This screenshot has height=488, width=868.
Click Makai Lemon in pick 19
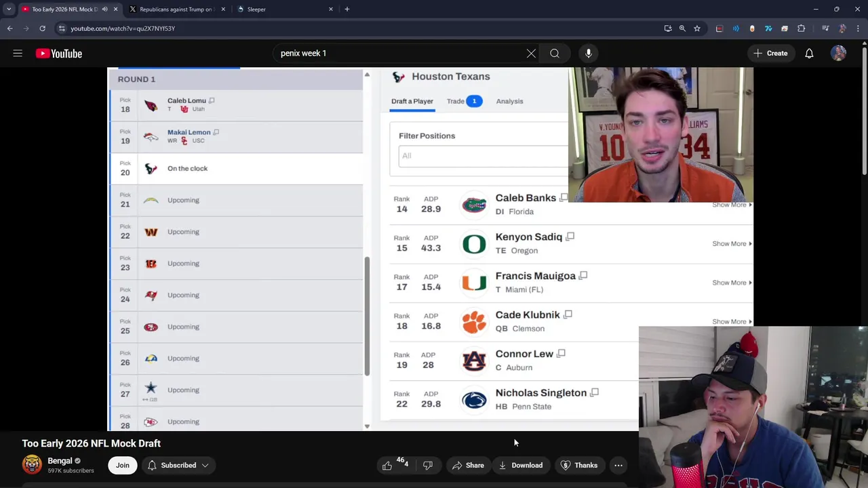point(189,132)
